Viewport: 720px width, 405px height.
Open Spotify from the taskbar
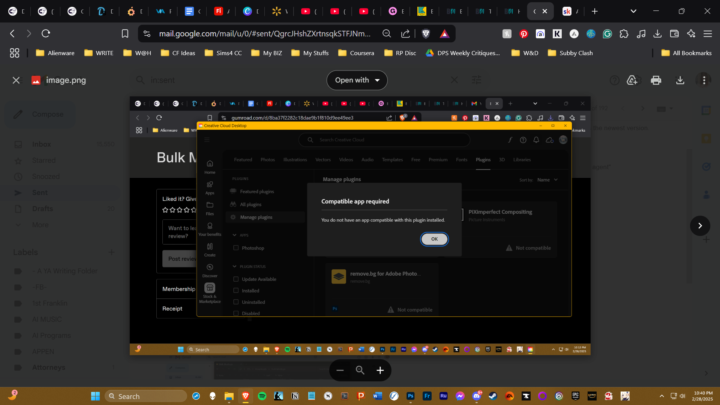point(262,396)
